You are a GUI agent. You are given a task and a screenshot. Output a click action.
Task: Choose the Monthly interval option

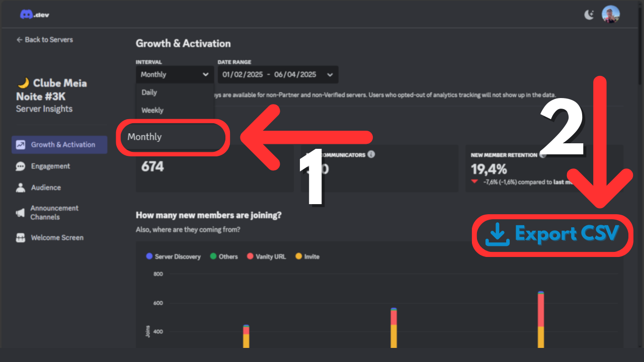coord(145,137)
